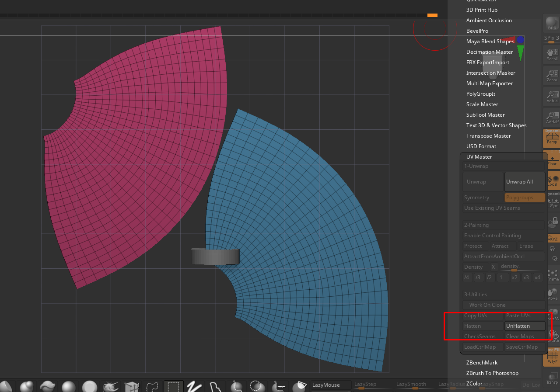Expand the BevelPro plugin section
This screenshot has height=392, width=560.
(477, 31)
